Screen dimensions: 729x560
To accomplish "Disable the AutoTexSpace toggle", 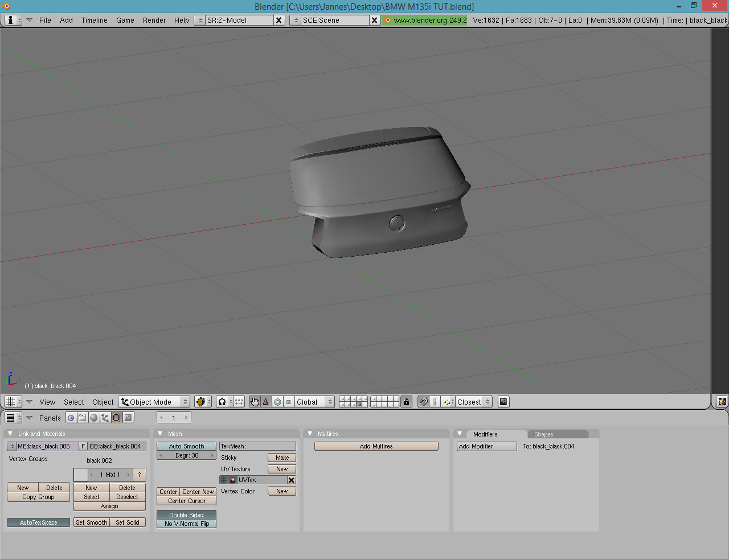I will coord(38,522).
